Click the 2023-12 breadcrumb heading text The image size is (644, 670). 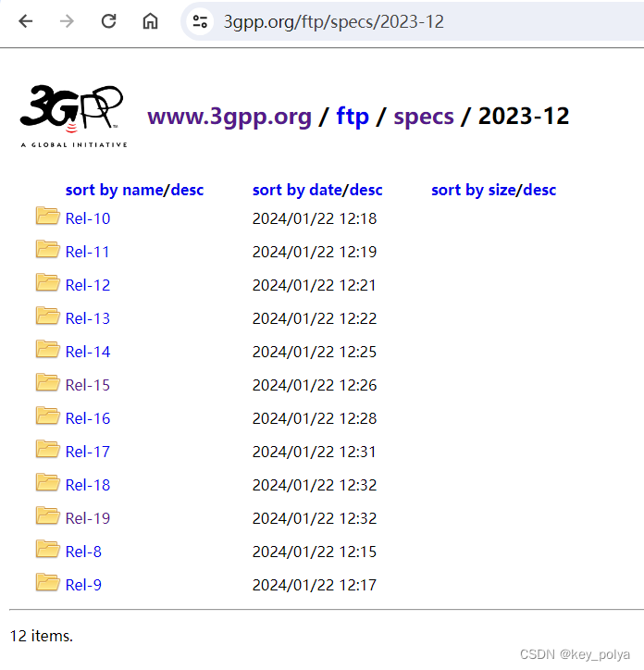[x=524, y=116]
